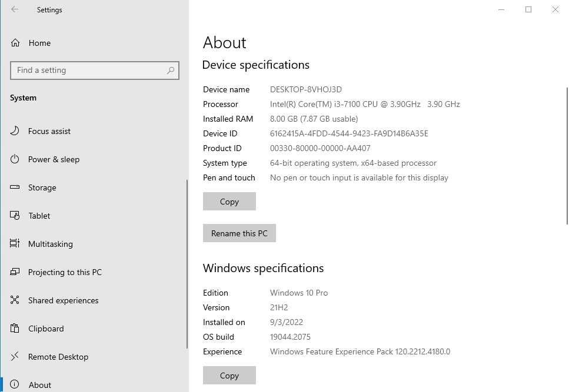
Task: Click the Projecting to this PC icon
Action: (15, 272)
